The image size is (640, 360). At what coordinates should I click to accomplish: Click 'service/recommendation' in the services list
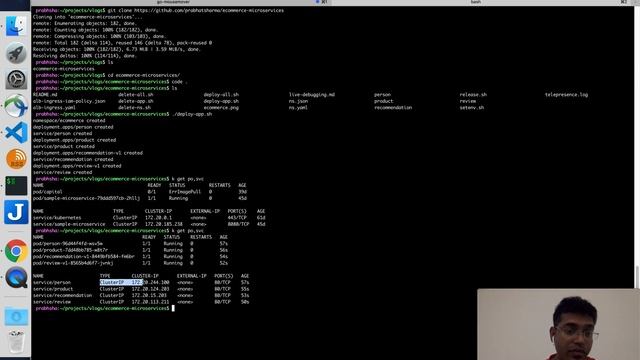[62, 296]
